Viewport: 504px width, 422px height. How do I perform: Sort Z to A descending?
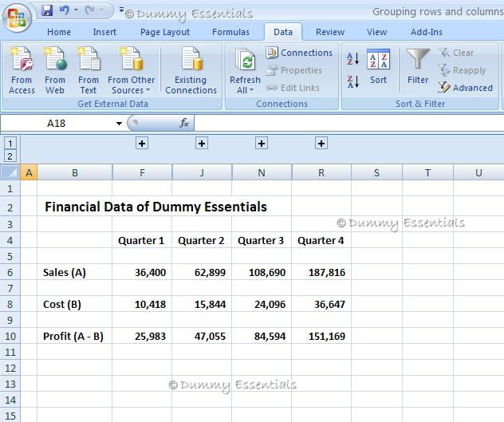pos(353,81)
